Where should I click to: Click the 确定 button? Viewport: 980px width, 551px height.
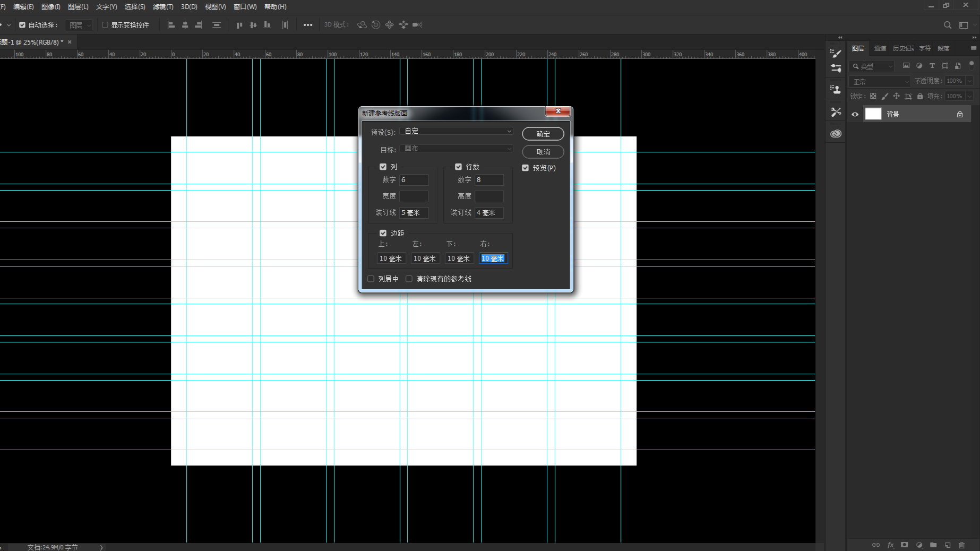(543, 134)
